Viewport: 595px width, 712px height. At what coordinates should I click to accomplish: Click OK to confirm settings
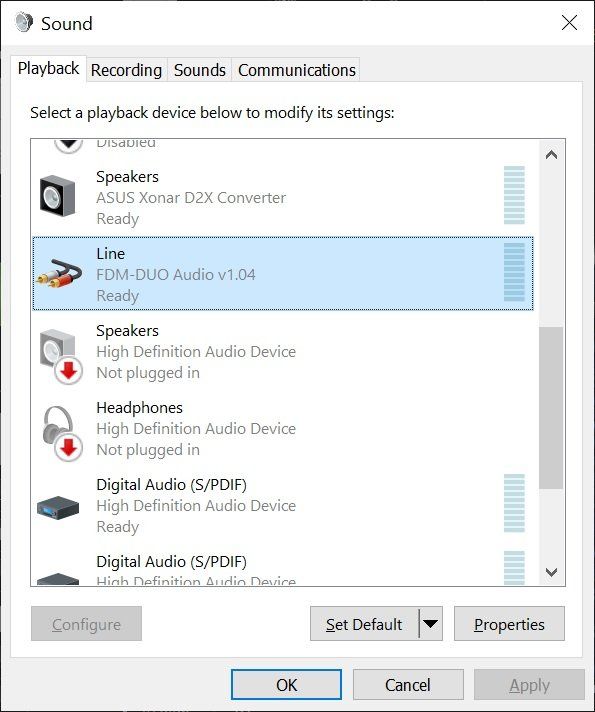(286, 684)
